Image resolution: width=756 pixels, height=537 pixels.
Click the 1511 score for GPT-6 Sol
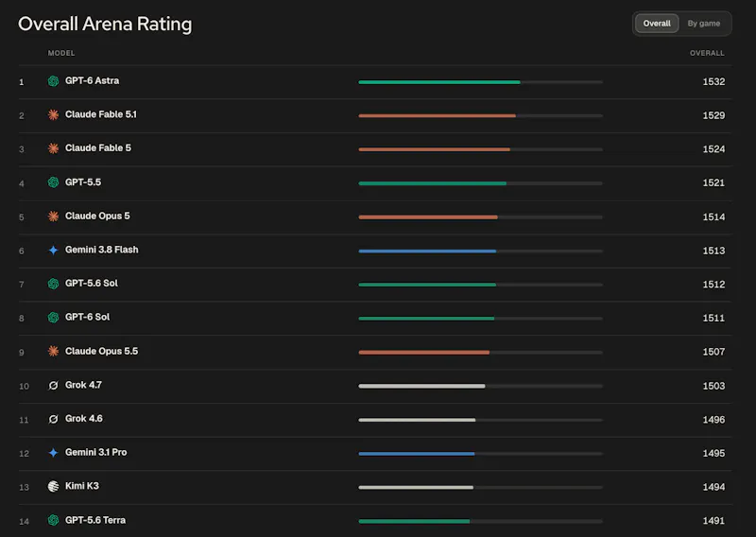click(x=713, y=318)
